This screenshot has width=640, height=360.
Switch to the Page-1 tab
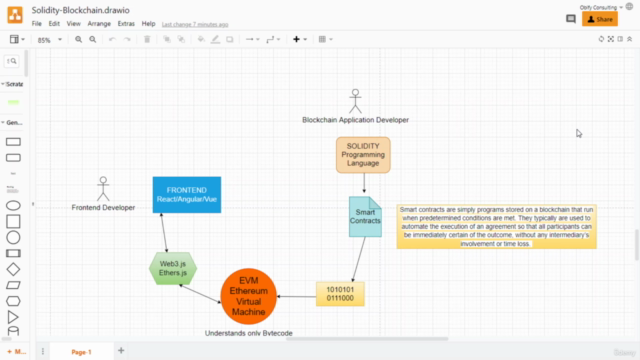click(82, 352)
